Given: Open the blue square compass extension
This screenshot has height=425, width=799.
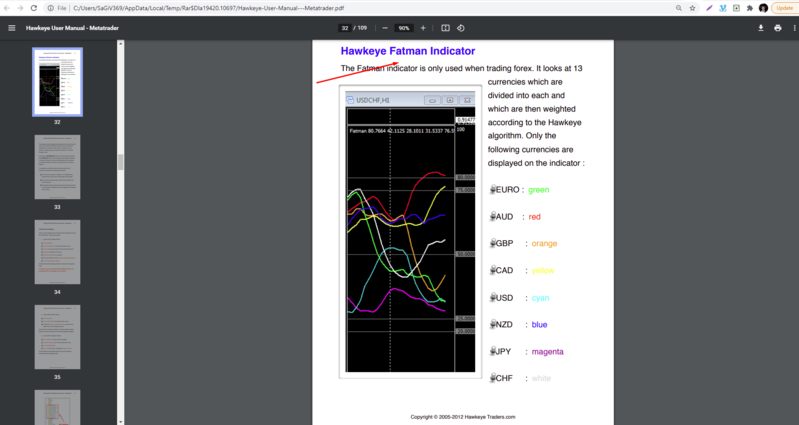Looking at the screenshot, I should [736, 8].
